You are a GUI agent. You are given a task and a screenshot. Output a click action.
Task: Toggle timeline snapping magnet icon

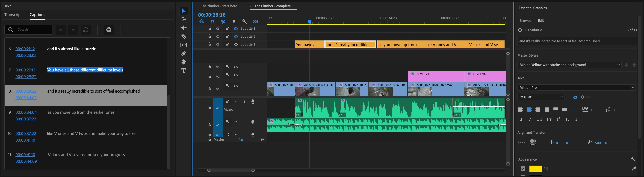pos(212,21)
